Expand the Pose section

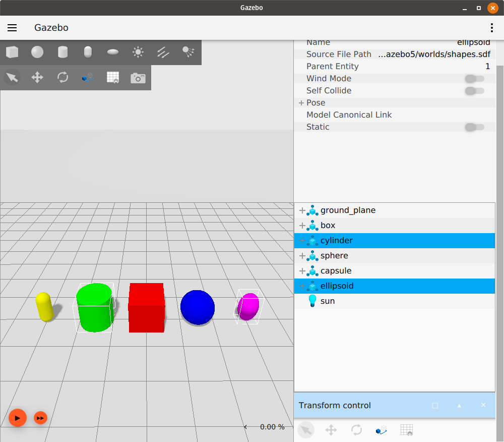[301, 102]
